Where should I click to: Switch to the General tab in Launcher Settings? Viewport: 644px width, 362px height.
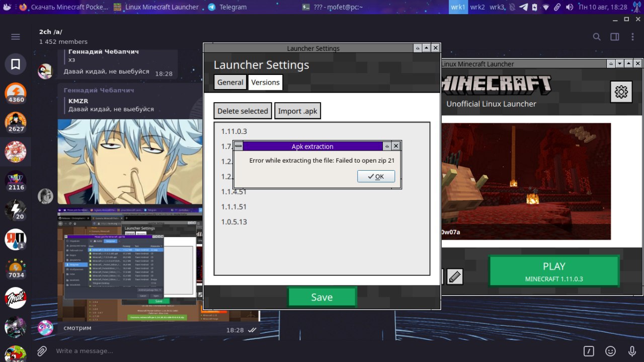[230, 82]
